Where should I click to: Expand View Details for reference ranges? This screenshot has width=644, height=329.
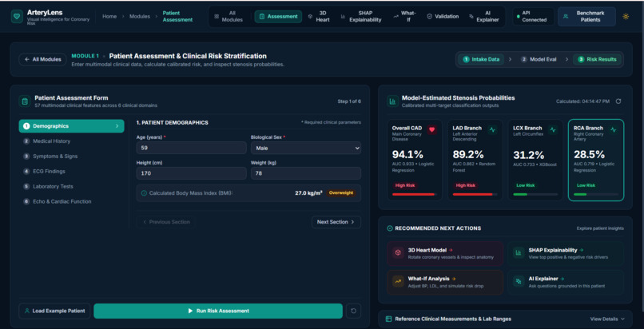[x=607, y=319]
